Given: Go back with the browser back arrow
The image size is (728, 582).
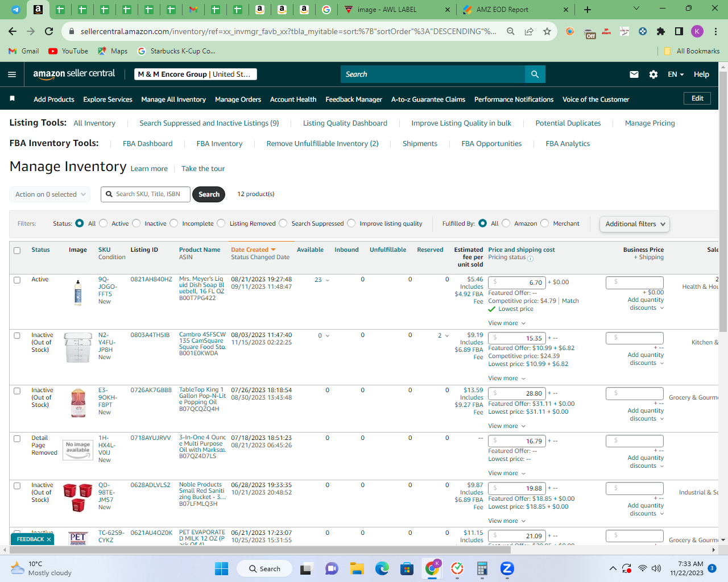Looking at the screenshot, I should (13, 31).
